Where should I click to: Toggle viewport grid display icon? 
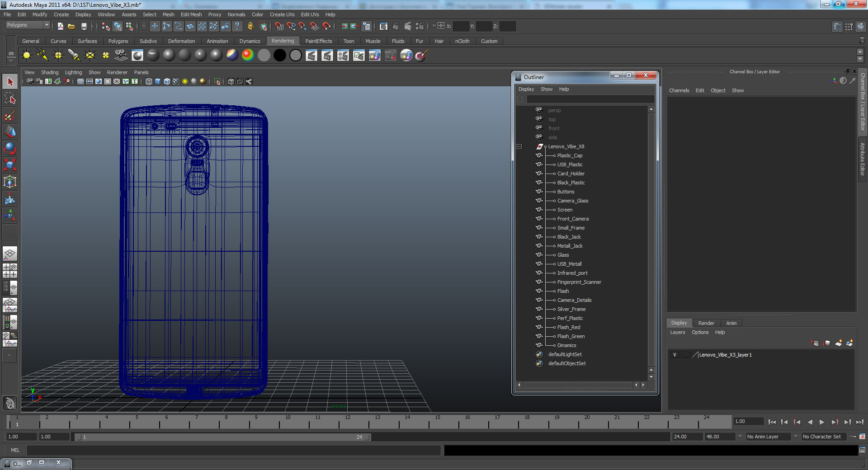click(80, 81)
